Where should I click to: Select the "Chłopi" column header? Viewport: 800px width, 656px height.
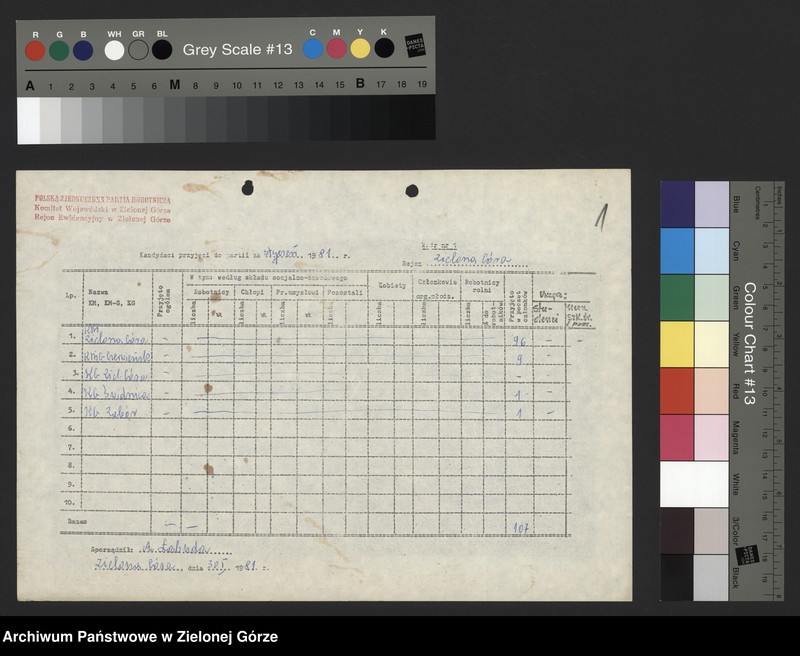click(253, 292)
